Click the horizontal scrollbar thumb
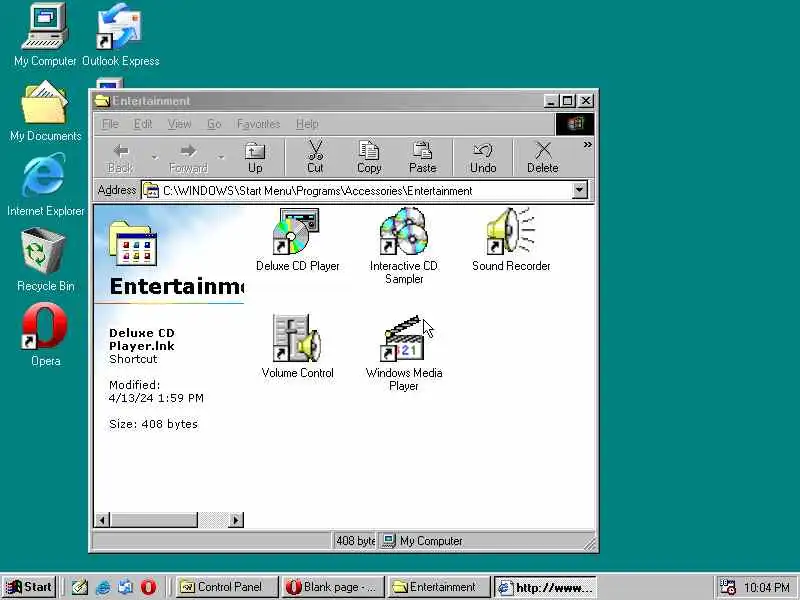 coord(154,520)
